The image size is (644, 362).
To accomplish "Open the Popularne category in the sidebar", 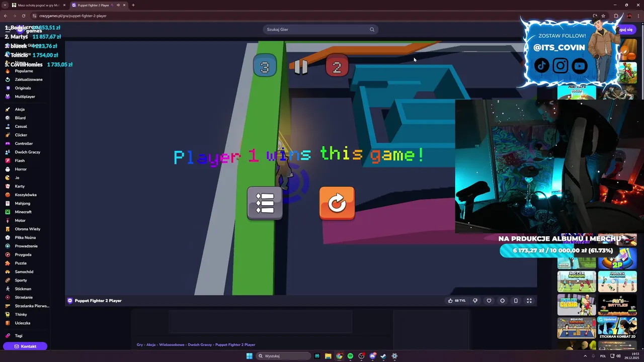I will pos(24,71).
